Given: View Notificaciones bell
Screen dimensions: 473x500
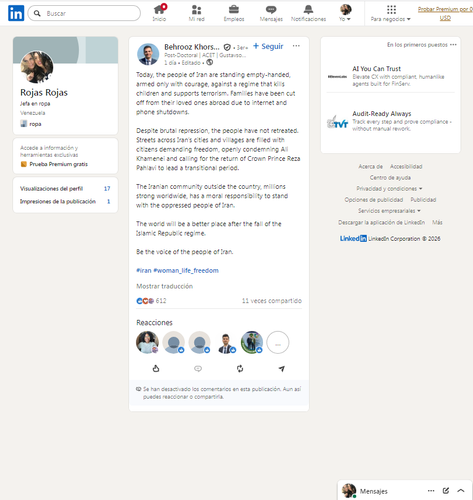Looking at the screenshot, I should coord(308,13).
